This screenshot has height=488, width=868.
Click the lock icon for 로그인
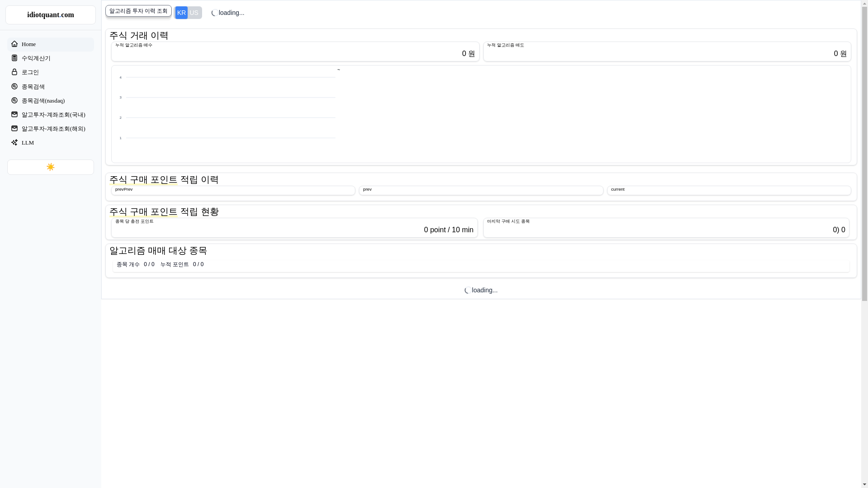point(14,72)
